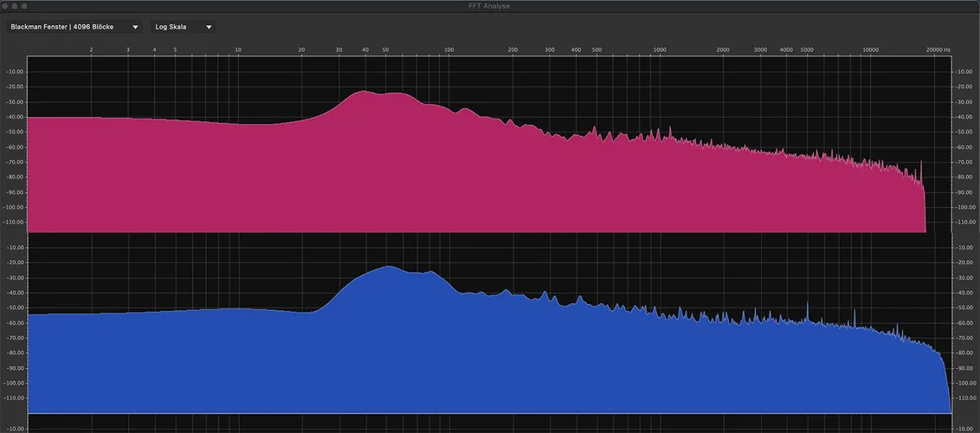
Task: Click the FFT Analyse title bar text
Action: (489, 6)
